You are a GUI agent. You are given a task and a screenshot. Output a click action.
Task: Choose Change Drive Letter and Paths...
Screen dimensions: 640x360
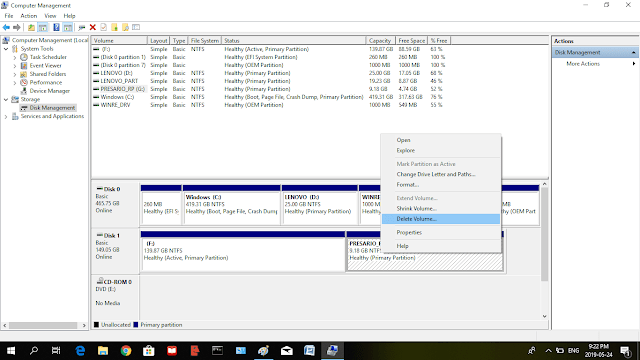[x=441, y=174]
